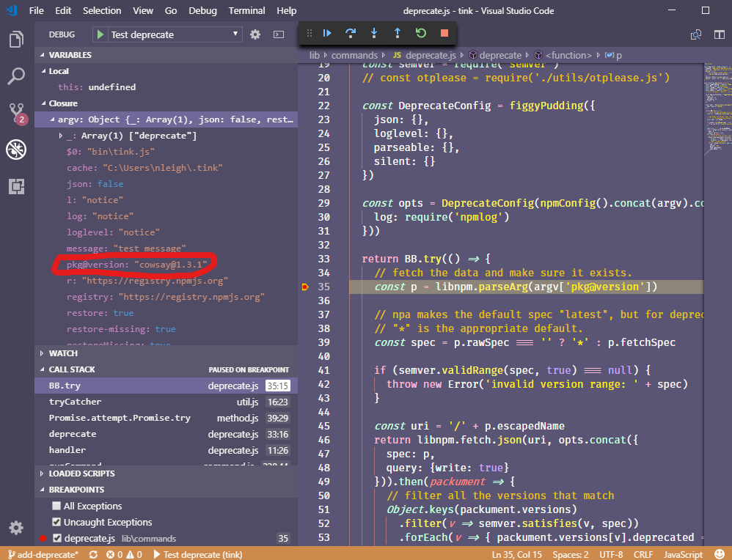Image resolution: width=732 pixels, height=560 pixels.
Task: Change language mode via JavaScript indicator
Action: pos(683,554)
